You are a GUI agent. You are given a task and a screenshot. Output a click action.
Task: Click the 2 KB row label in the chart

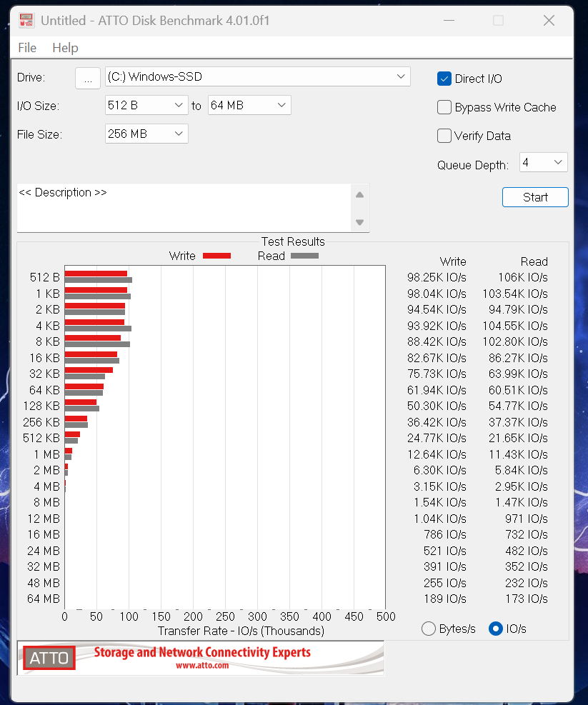(48, 310)
